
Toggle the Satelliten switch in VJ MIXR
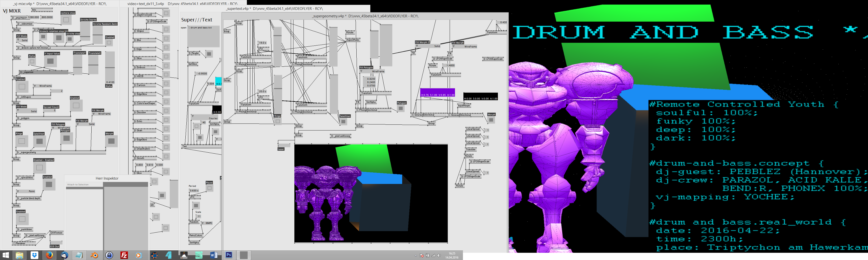(x=40, y=141)
